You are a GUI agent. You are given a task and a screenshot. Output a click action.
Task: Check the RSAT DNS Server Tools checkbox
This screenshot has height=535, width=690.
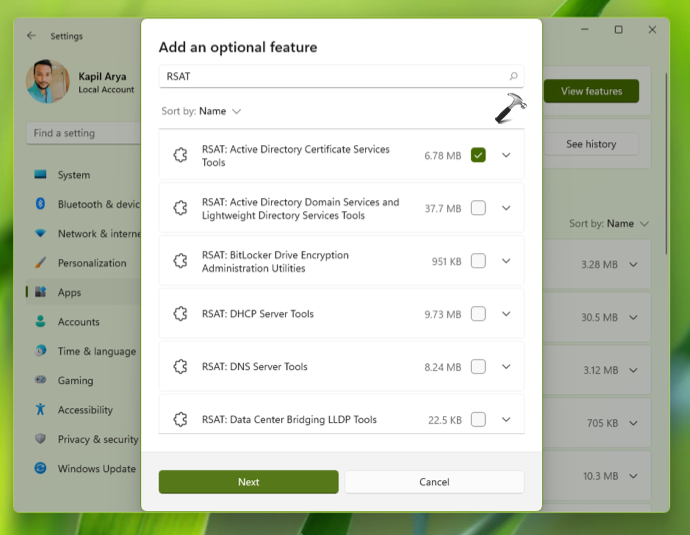tap(478, 367)
